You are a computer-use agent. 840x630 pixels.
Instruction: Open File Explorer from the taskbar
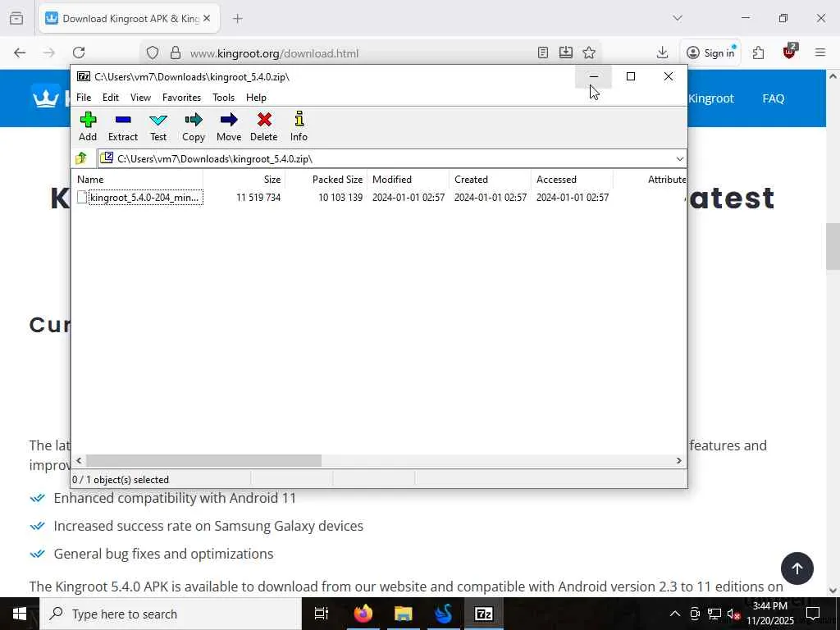coord(403,614)
